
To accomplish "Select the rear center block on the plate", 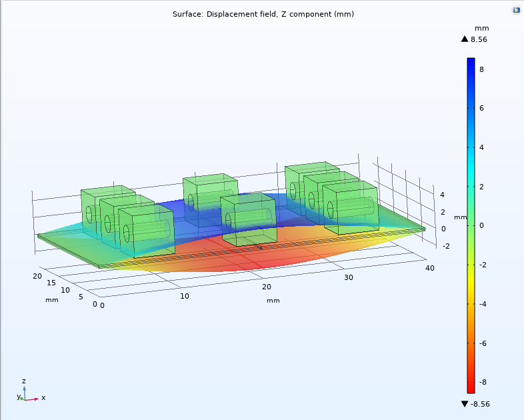I will pyautogui.click(x=210, y=195).
